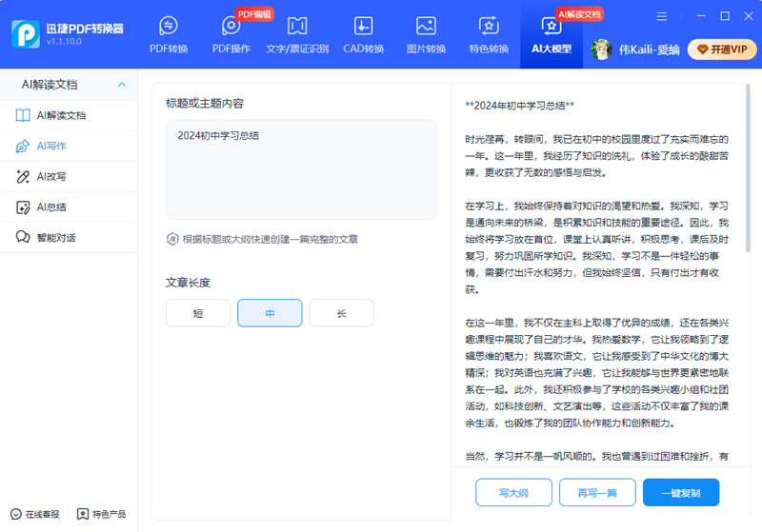The image size is (762, 532).
Task: Click the 再写一篇 button
Action: pos(597,493)
